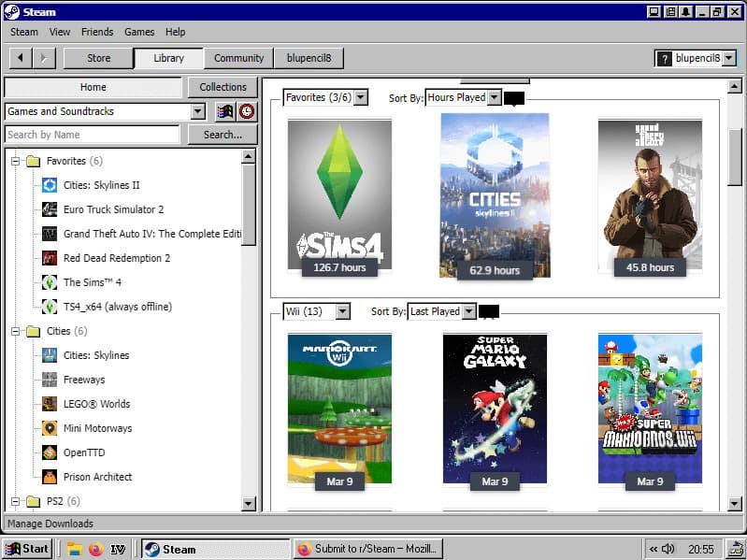The height and width of the screenshot is (560, 747).
Task: Open the Steam menu
Action: [24, 32]
